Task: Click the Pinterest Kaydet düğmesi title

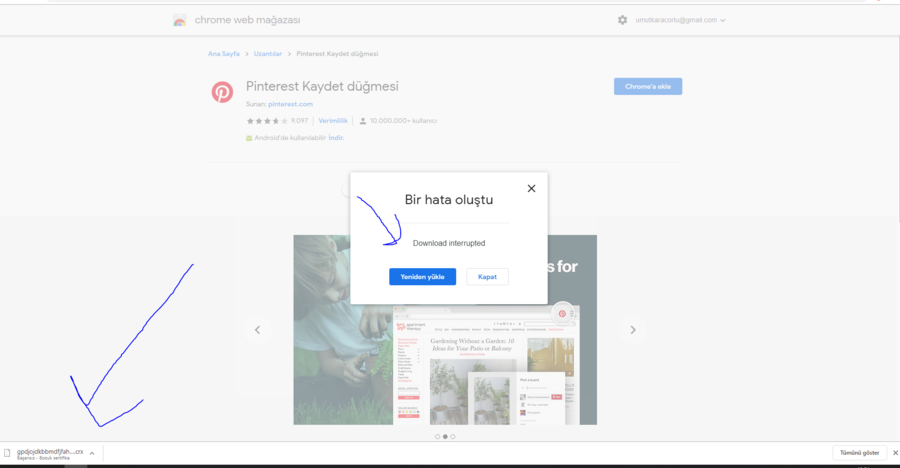Action: [x=322, y=86]
